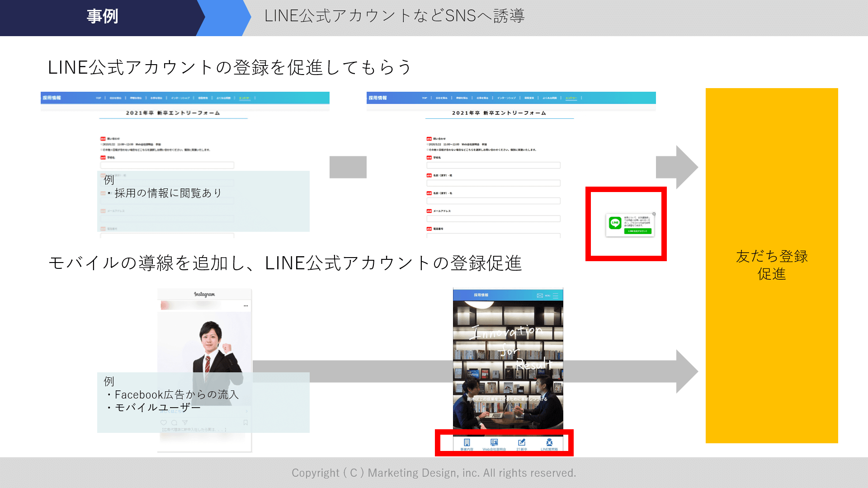868x488 pixels.
Task: Tap the LINE質問箱 icon in mobile footer
Action: click(549, 443)
